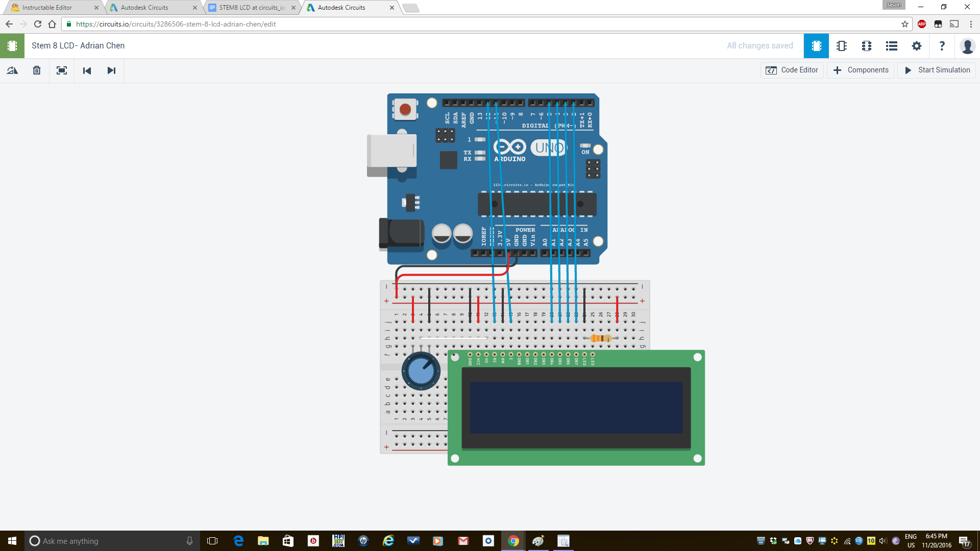
Task: Click the Cortana Ask me anything box
Action: click(112, 541)
